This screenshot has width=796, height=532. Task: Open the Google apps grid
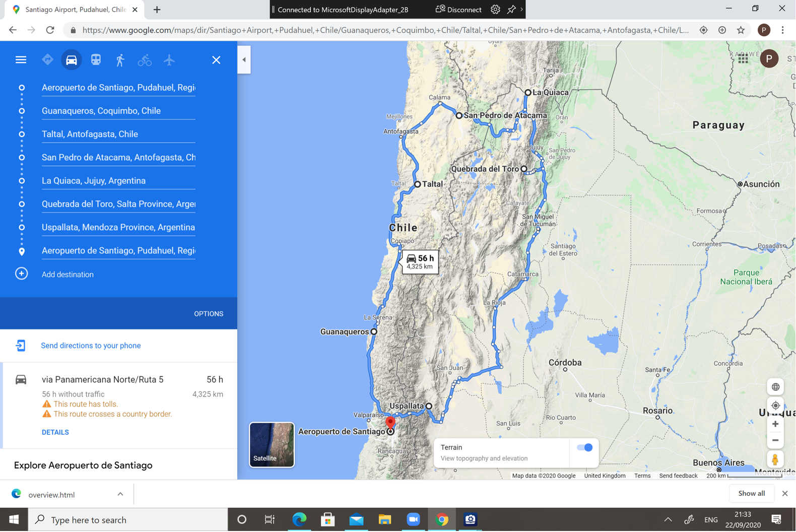[x=743, y=59]
